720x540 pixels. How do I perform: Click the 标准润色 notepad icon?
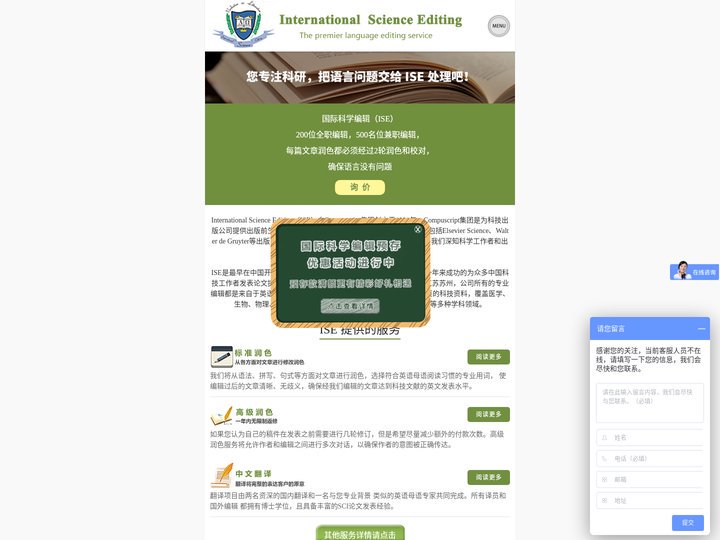pos(222,357)
